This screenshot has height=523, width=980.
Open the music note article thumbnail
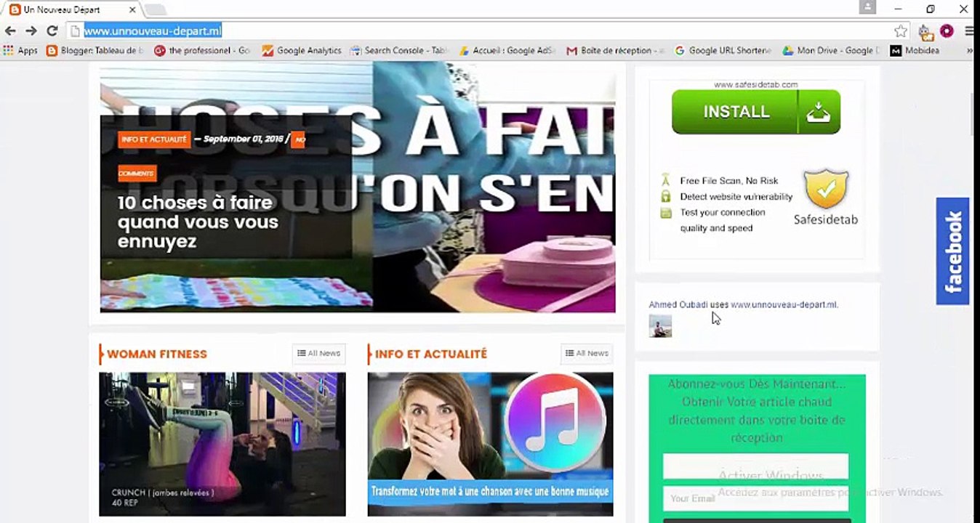point(491,444)
